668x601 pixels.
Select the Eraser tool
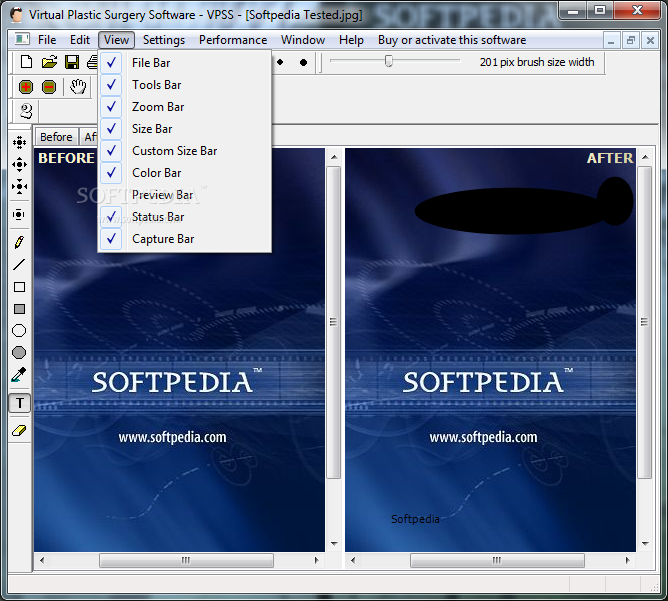point(19,431)
